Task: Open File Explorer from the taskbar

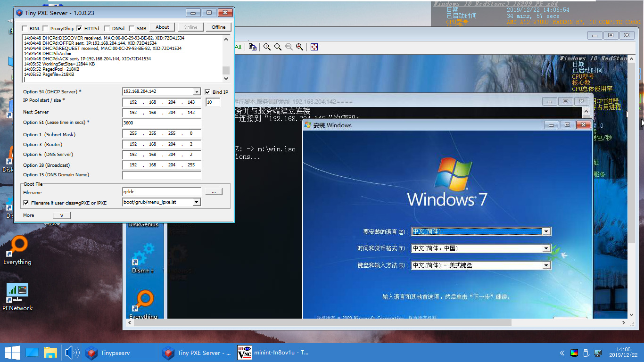Action: pyautogui.click(x=50, y=353)
